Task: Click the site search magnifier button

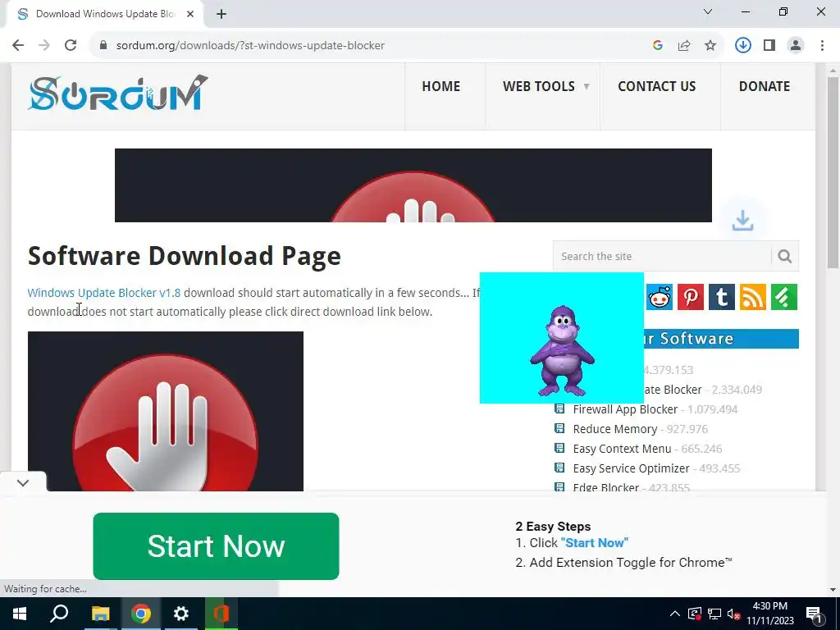Action: (785, 256)
